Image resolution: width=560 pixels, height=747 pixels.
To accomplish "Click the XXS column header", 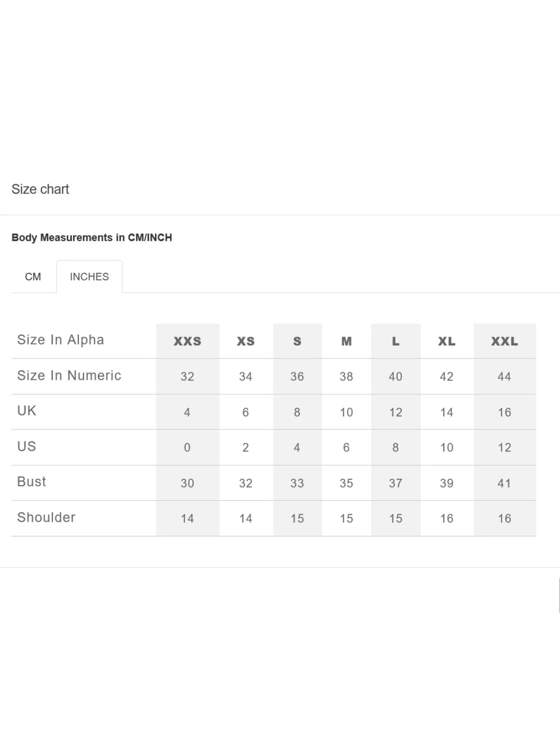I will (x=187, y=341).
